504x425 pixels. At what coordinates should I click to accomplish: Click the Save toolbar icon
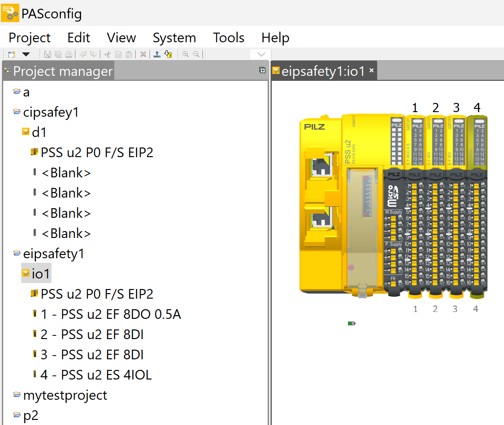[x=47, y=54]
